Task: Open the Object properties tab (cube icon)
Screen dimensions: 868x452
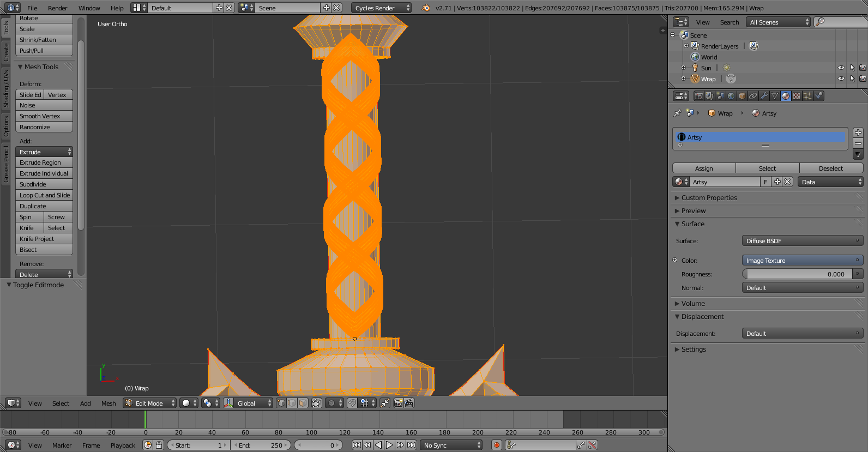Action: click(742, 96)
